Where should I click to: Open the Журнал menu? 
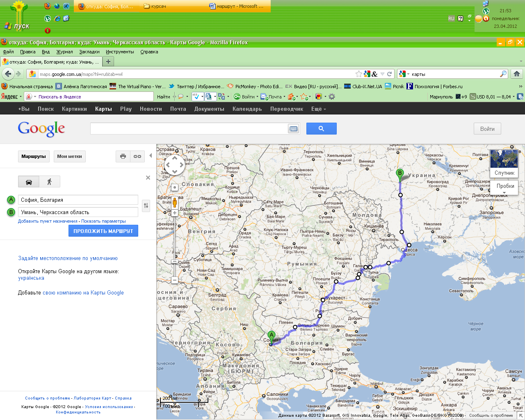click(x=64, y=52)
